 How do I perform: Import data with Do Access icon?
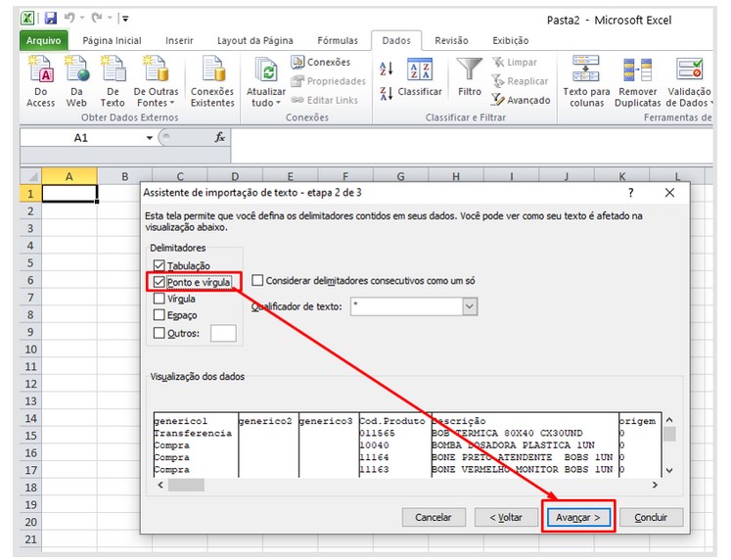point(40,81)
